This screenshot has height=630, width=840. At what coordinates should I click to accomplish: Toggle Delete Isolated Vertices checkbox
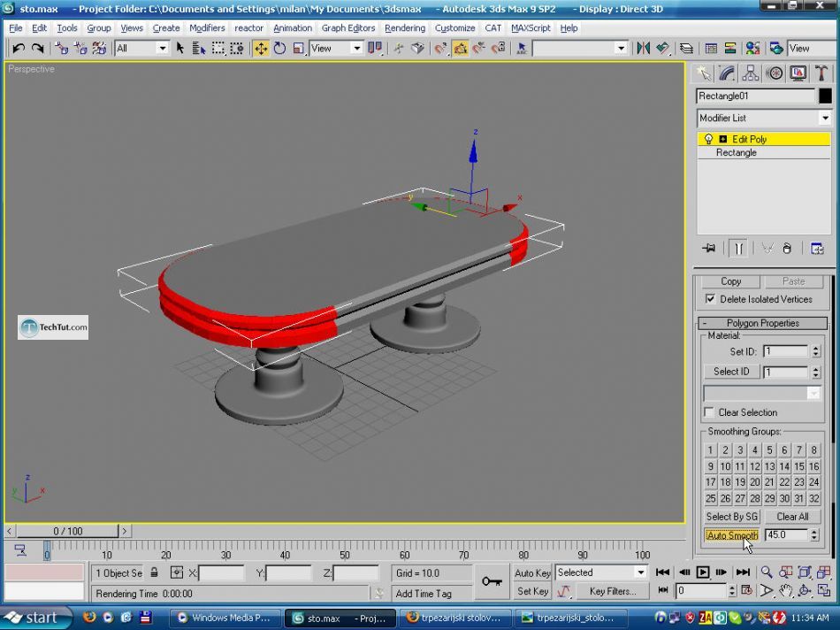[710, 299]
